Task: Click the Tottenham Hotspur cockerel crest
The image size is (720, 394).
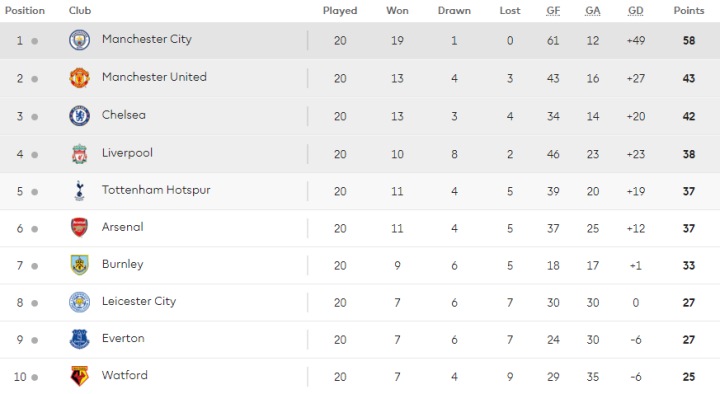Action: (x=79, y=191)
